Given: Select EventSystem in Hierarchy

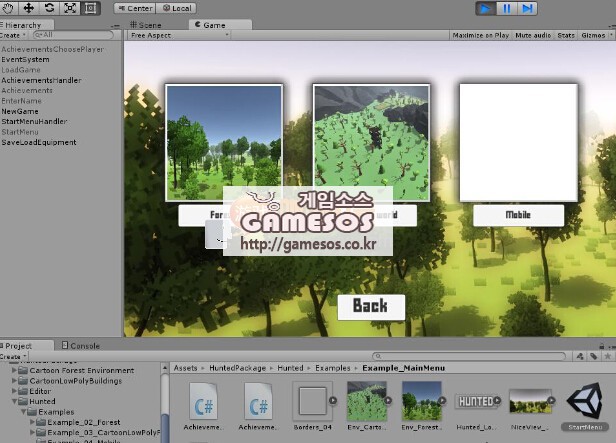Looking at the screenshot, I should 26,60.
